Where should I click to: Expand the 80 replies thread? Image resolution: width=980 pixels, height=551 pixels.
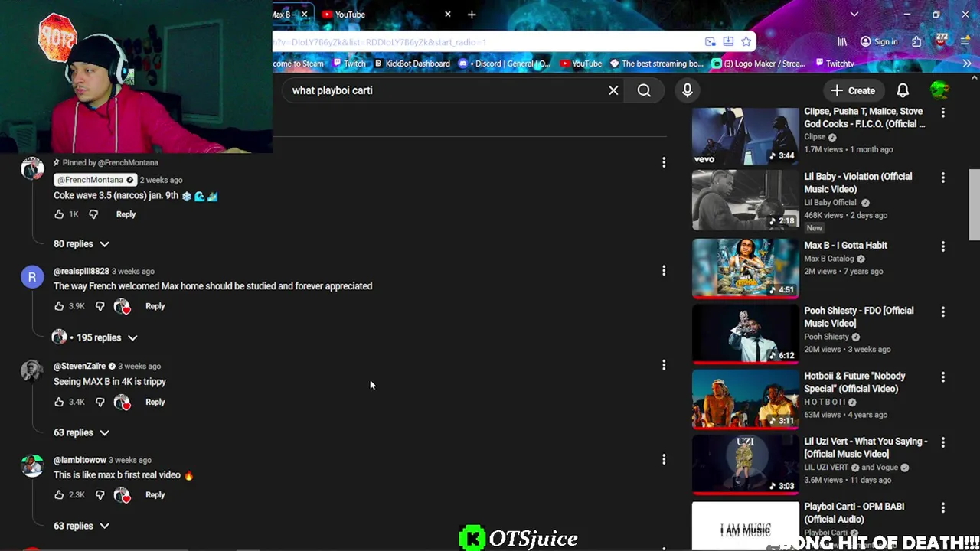[81, 243]
